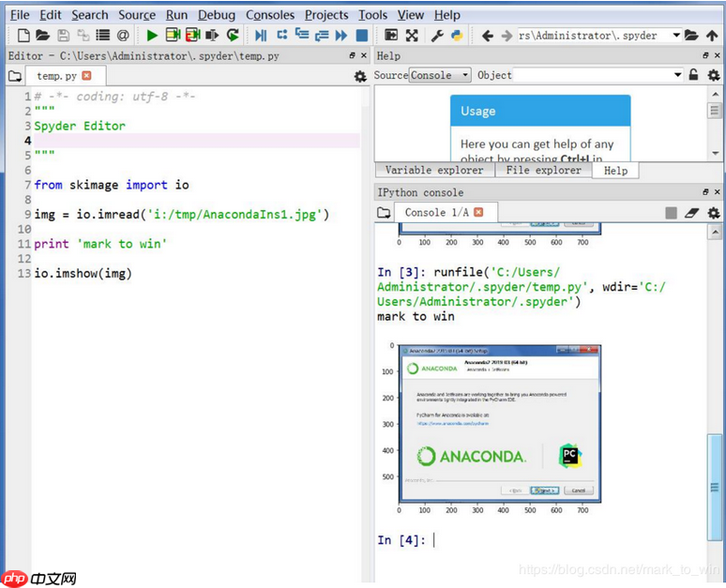Click the New file icon in toolbar
This screenshot has height=588, width=726.
(23, 36)
